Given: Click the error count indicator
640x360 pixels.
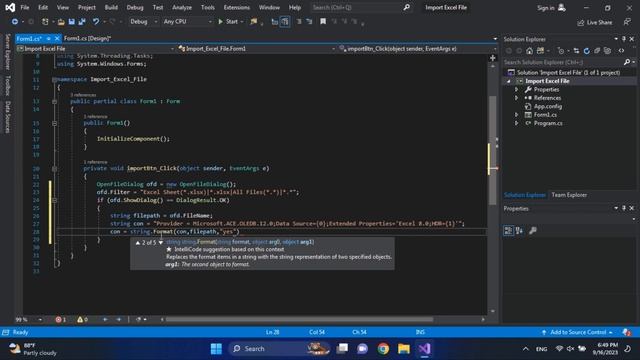Looking at the screenshot, I should pos(61,320).
